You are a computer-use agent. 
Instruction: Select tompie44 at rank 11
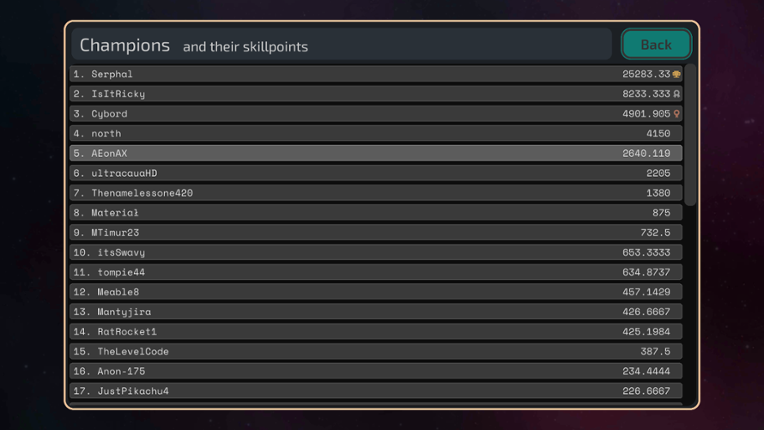(375, 272)
